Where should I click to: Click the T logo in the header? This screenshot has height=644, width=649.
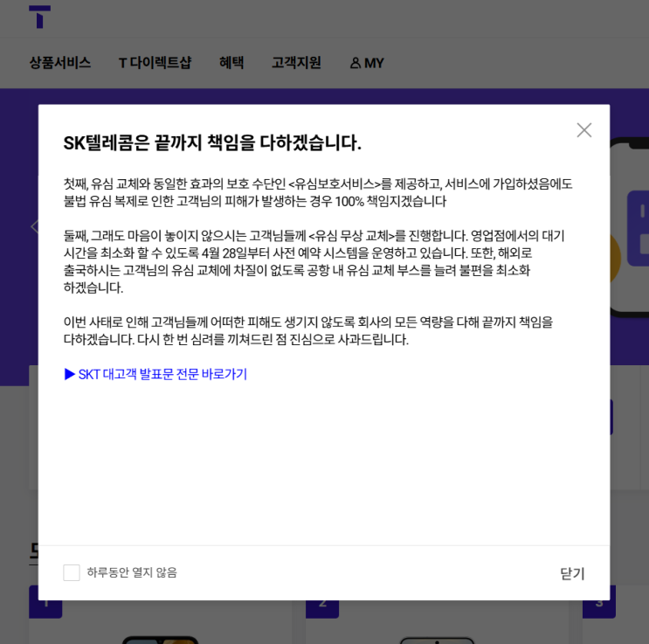[x=39, y=17]
